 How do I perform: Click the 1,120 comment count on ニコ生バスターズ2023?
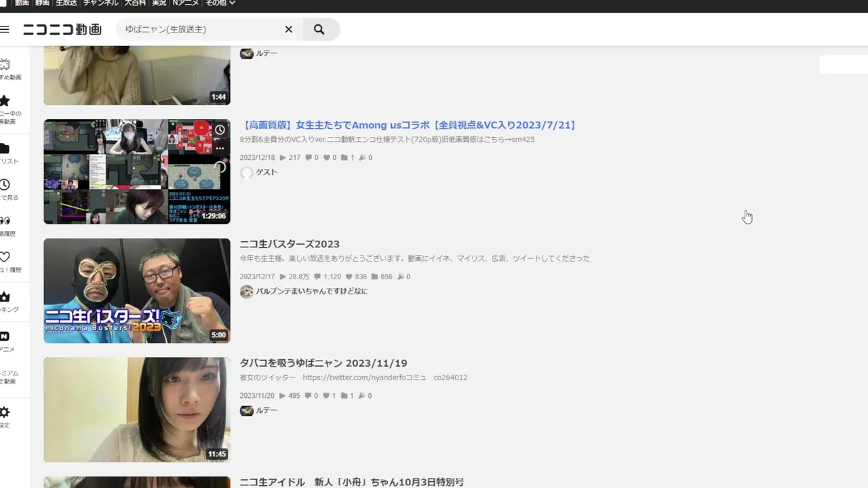pyautogui.click(x=328, y=277)
